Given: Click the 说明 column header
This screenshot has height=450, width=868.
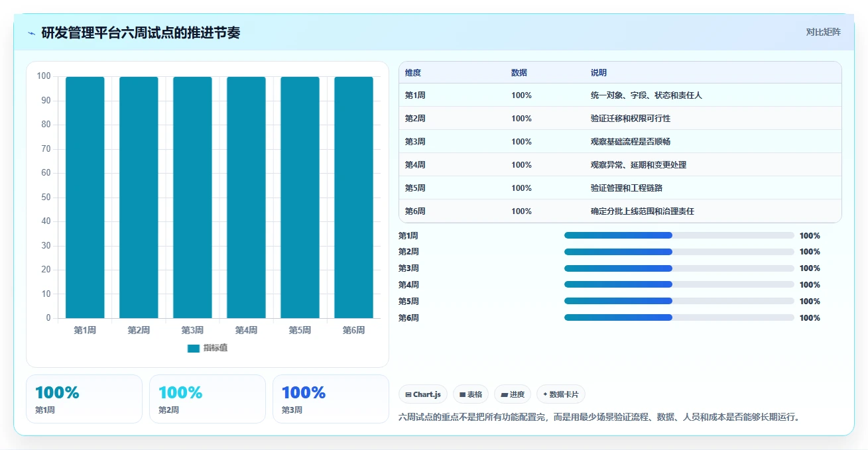Looking at the screenshot, I should 599,73.
